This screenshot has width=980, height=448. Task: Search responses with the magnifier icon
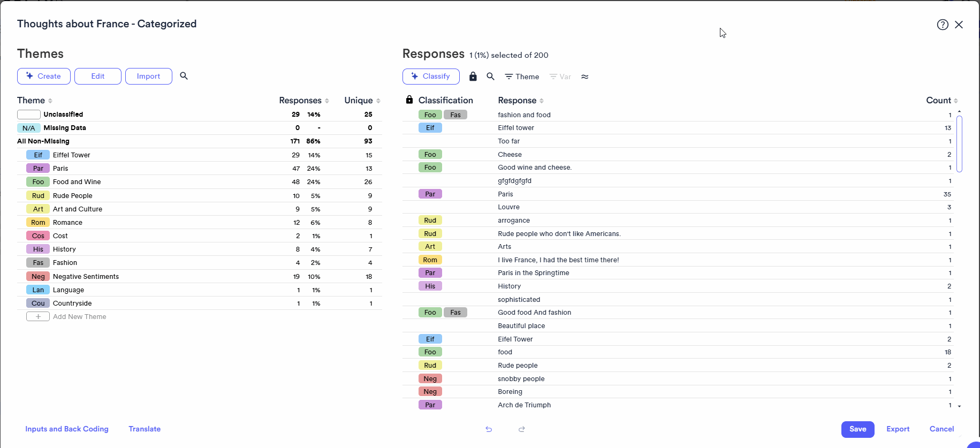[x=490, y=77]
